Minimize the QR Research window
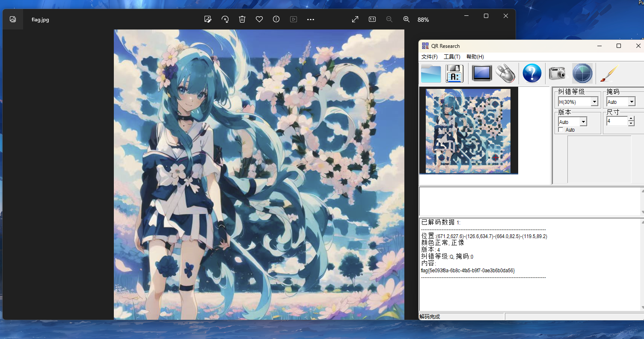Screen dimensions: 644x339 coord(599,46)
